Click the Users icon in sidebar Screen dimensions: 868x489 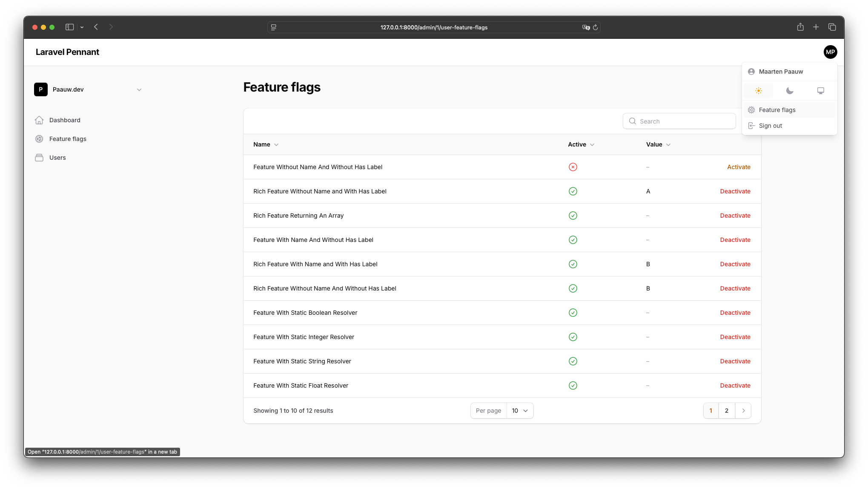click(x=39, y=158)
